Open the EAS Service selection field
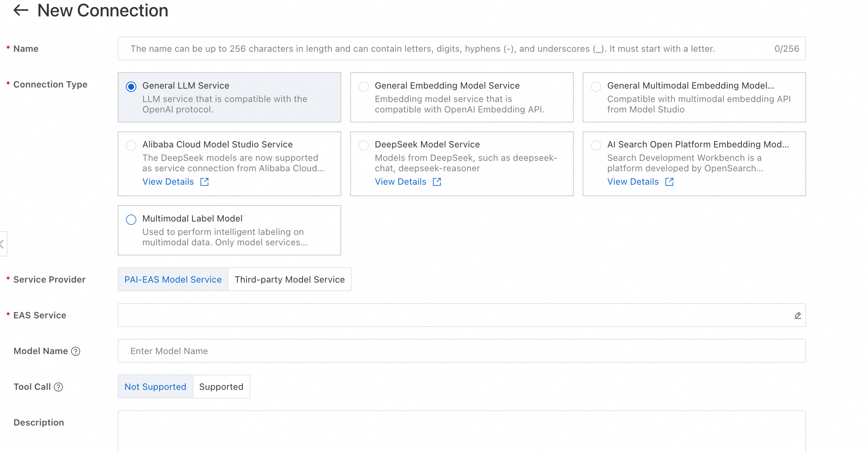Screen dimensions: 868x452 click(x=454, y=315)
